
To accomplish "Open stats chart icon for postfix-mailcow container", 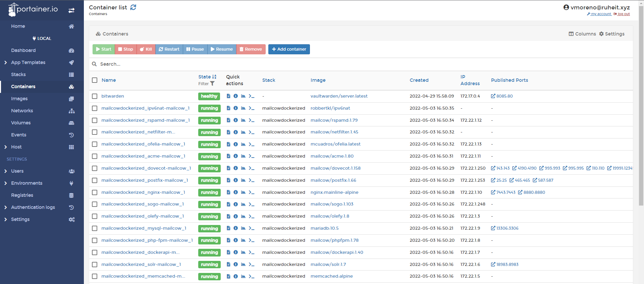I will pos(243,180).
